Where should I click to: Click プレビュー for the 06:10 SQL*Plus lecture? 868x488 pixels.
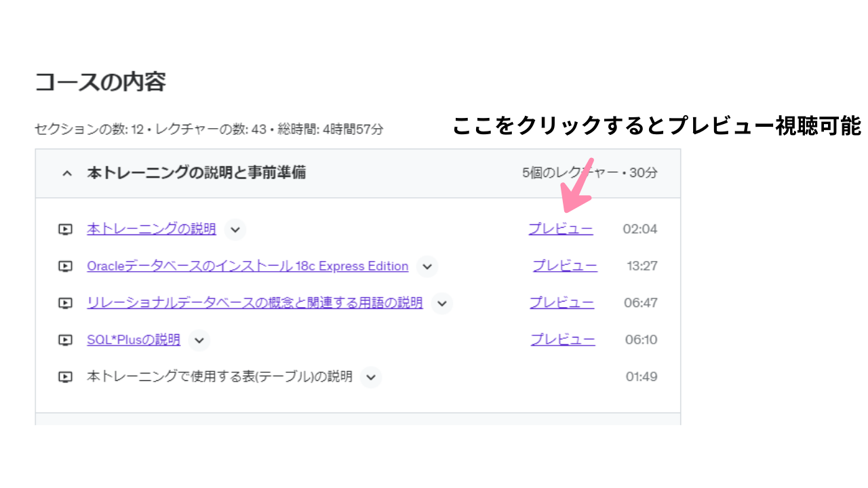(x=563, y=340)
